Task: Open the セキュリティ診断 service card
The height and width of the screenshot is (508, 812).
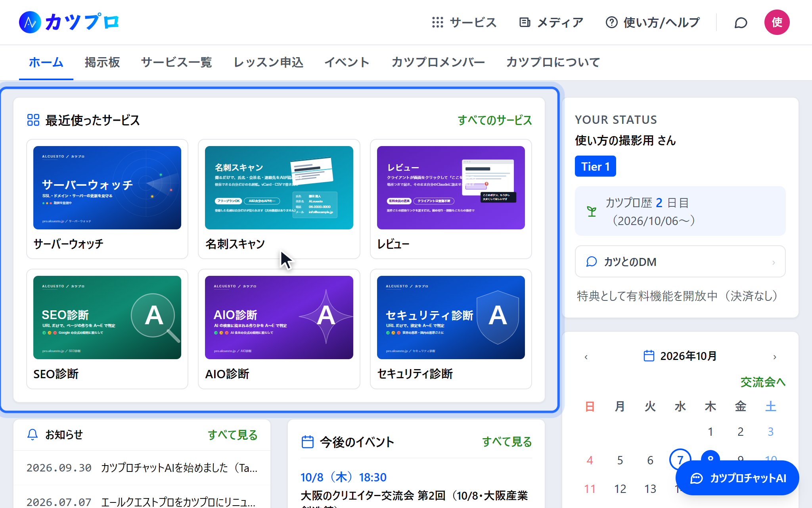Action: [451, 329]
